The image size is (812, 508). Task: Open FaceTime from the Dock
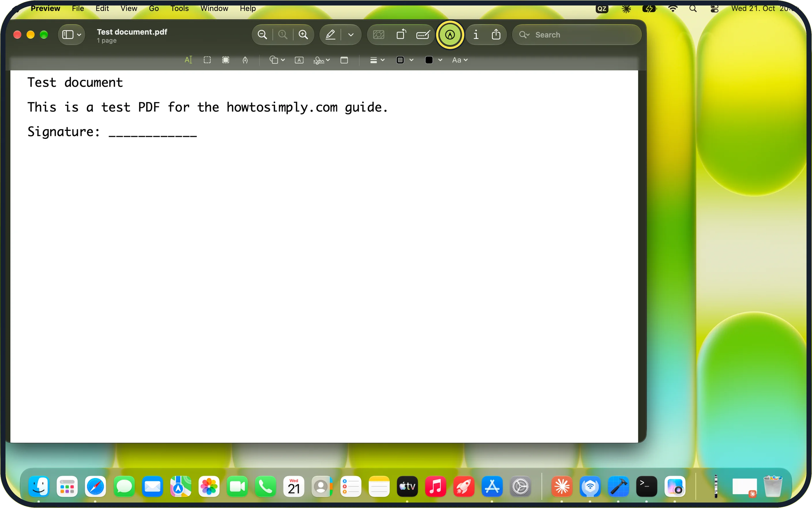(x=237, y=486)
